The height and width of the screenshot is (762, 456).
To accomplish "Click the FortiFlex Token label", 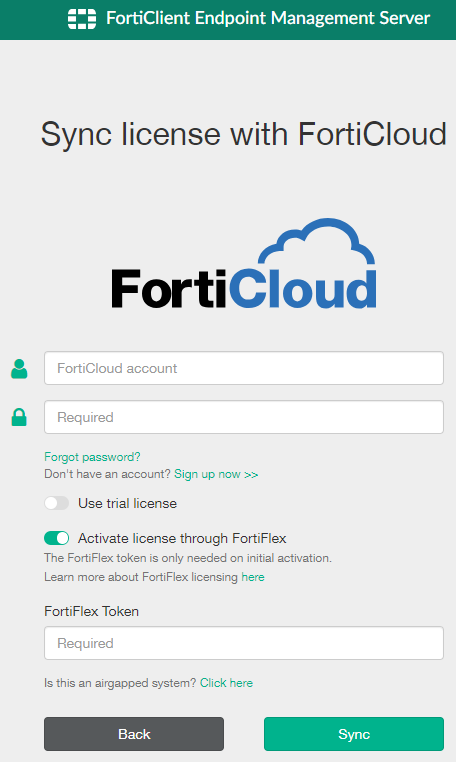I will click(91, 611).
